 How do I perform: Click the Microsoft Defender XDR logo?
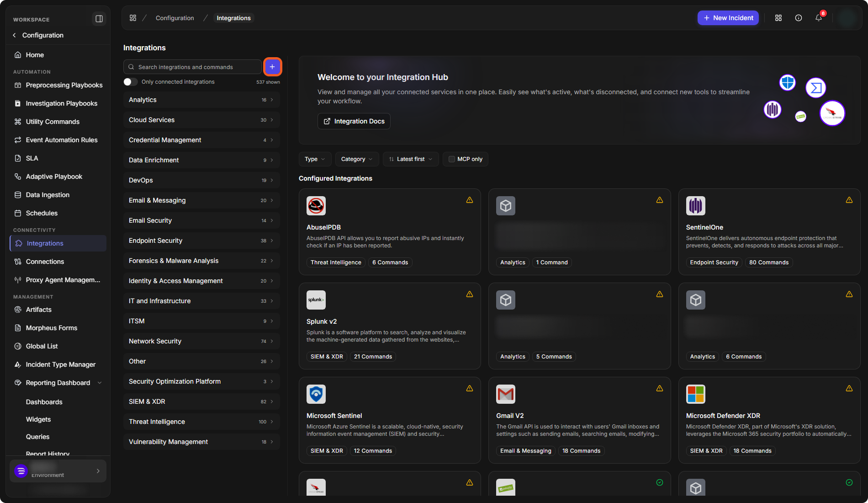pyautogui.click(x=696, y=394)
